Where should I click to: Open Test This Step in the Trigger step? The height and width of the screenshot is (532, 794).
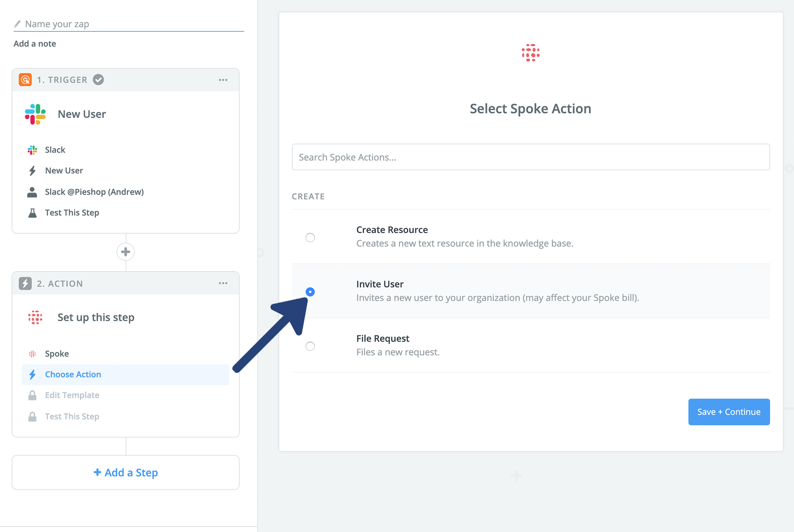(x=72, y=213)
